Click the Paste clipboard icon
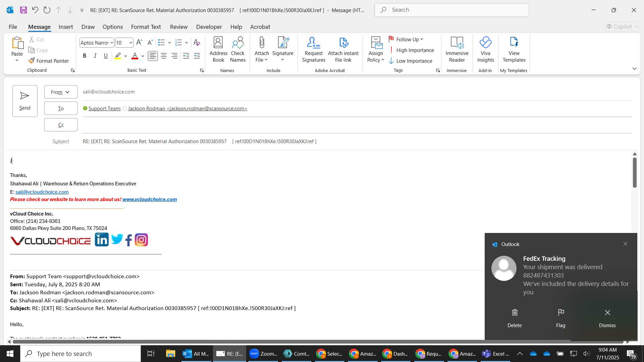The width and height of the screenshot is (644, 362). [x=17, y=43]
